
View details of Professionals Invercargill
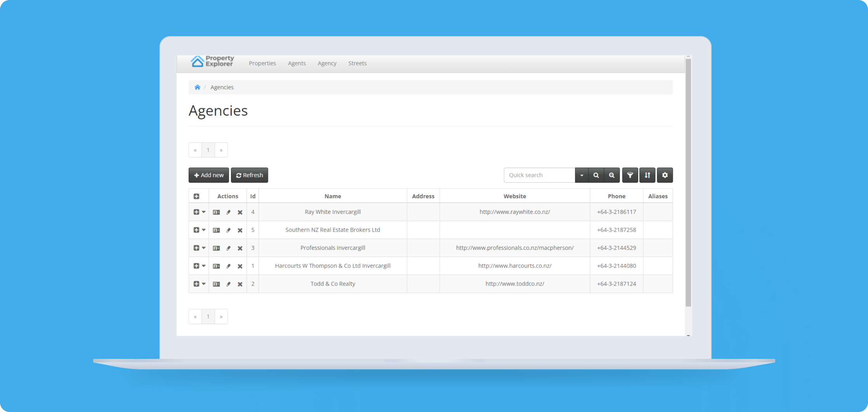(x=216, y=248)
